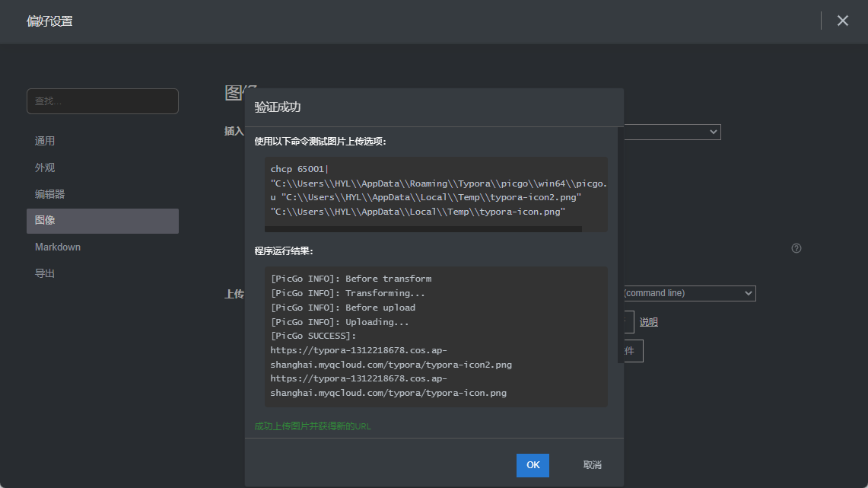Click the "chcp 65001|" command line
868x488 pixels.
[300, 170]
